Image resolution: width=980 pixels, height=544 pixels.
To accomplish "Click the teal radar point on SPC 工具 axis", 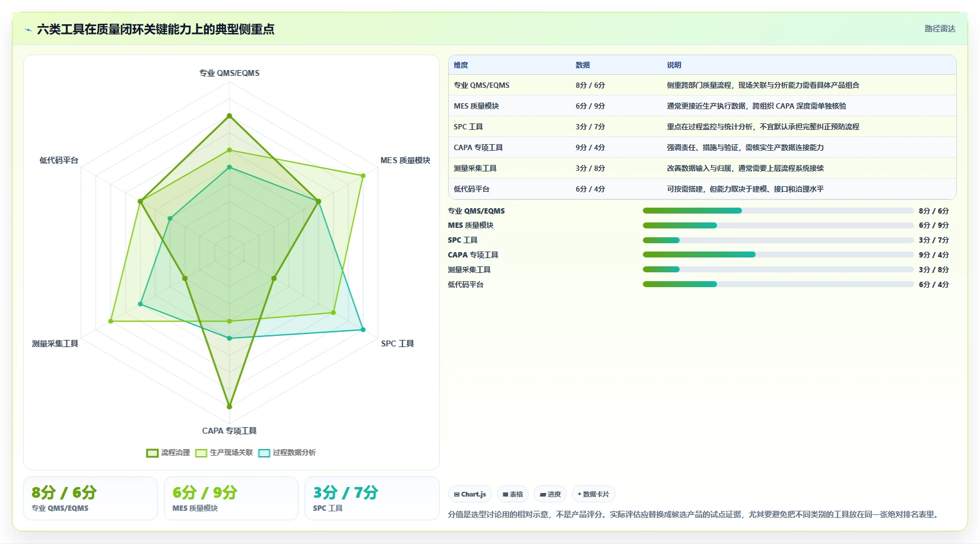I will 363,329.
